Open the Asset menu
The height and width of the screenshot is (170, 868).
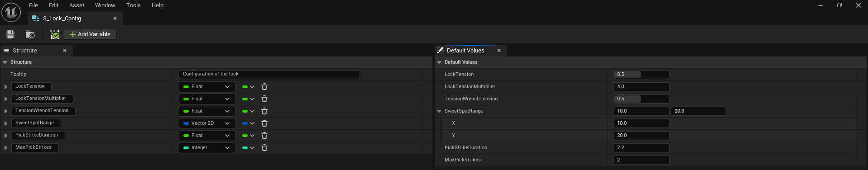[x=77, y=5]
